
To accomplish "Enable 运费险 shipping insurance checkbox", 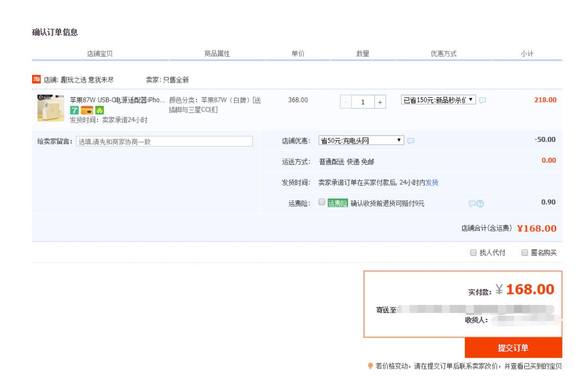I will pyautogui.click(x=322, y=202).
